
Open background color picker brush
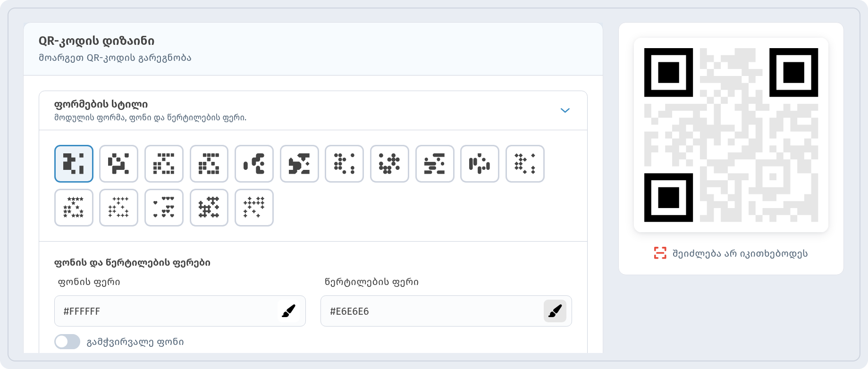tap(288, 311)
